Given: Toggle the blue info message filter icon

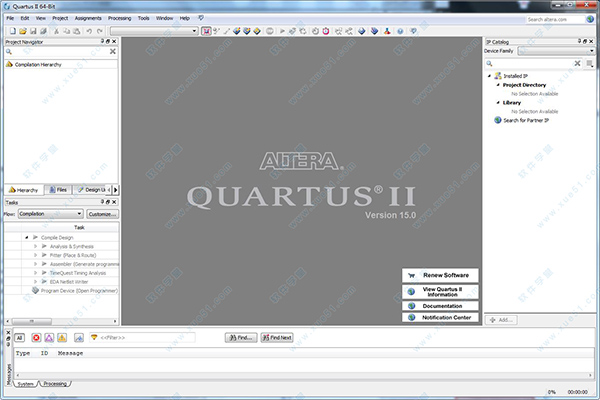Looking at the screenshot, I should coord(79,338).
